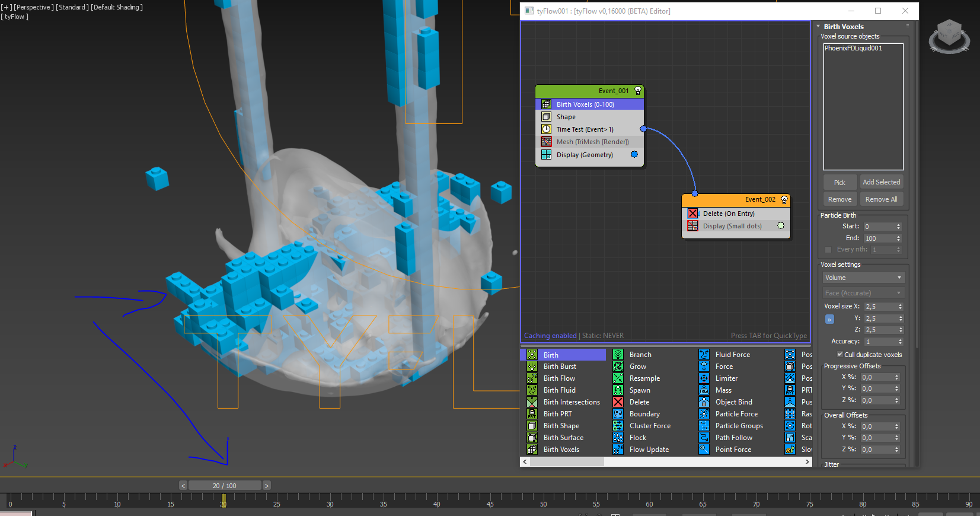The width and height of the screenshot is (980, 516).
Task: Click the Event_001 lightbulb icon
Action: click(638, 91)
